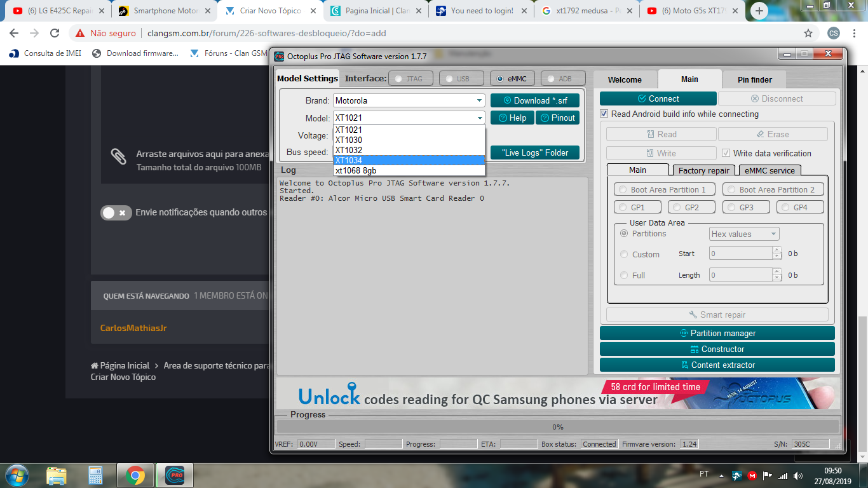Open the Content extractor
This screenshot has width=868, height=488.
pos(717,365)
